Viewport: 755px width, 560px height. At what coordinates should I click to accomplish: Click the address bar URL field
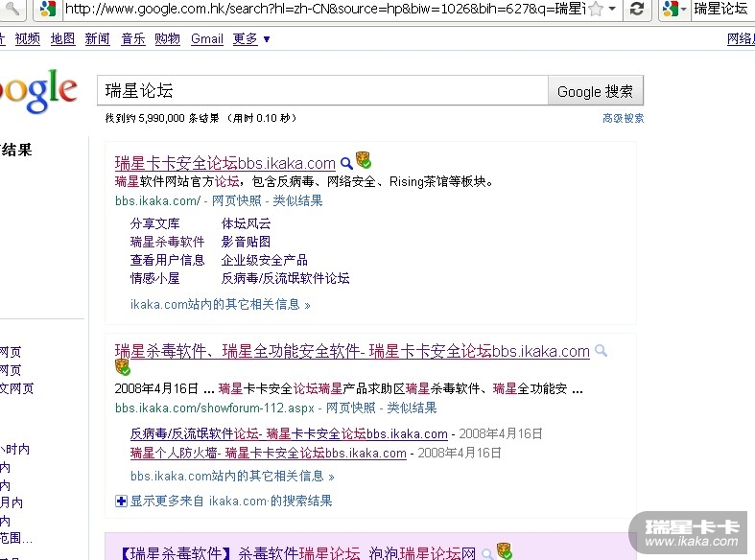[325, 9]
